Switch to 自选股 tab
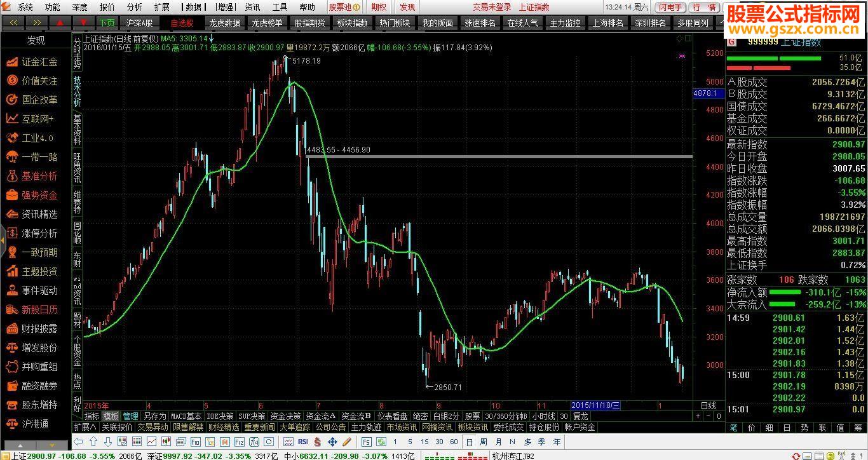 (x=182, y=22)
